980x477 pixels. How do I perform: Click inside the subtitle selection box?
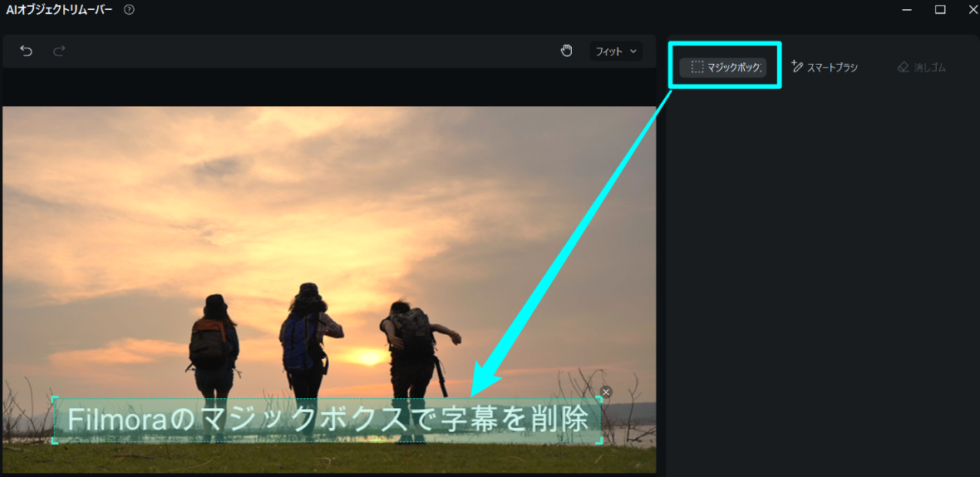click(327, 420)
